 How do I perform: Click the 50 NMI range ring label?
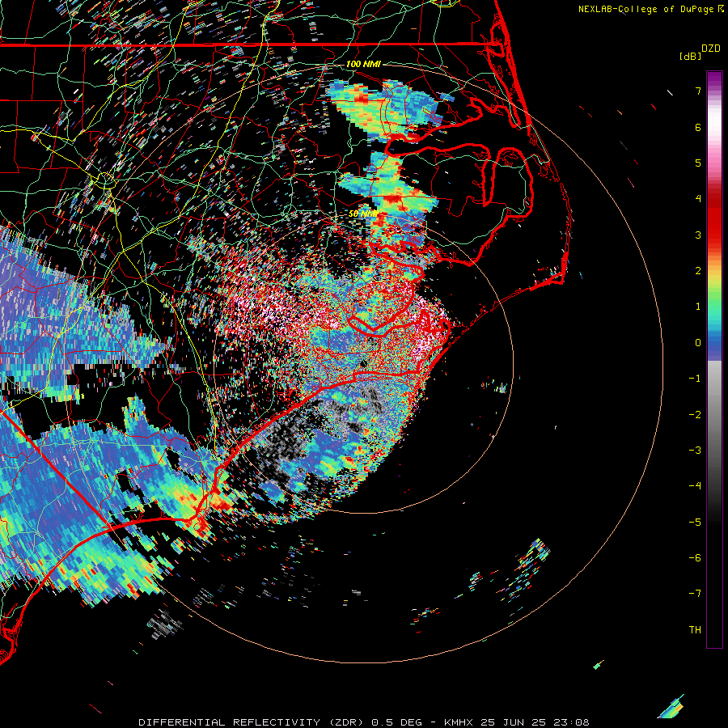pyautogui.click(x=362, y=214)
